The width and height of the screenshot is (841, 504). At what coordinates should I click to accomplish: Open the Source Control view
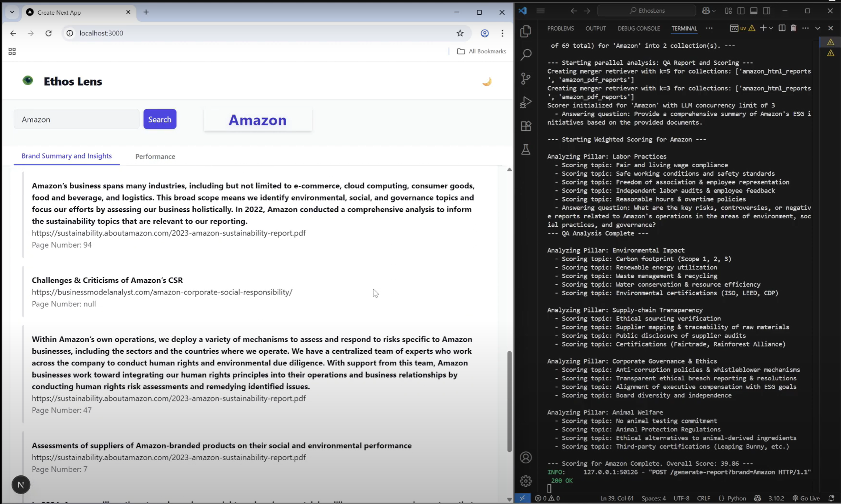point(526,78)
